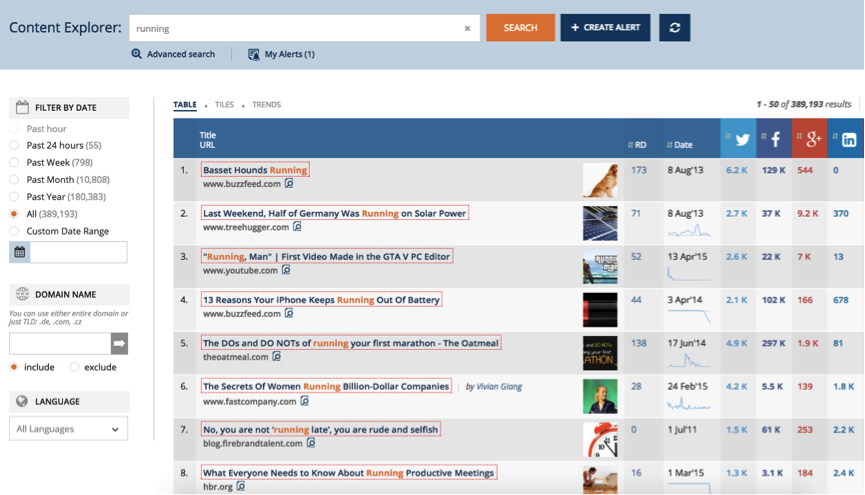Open the Oatmeal marathon DOs article

[x=351, y=343]
